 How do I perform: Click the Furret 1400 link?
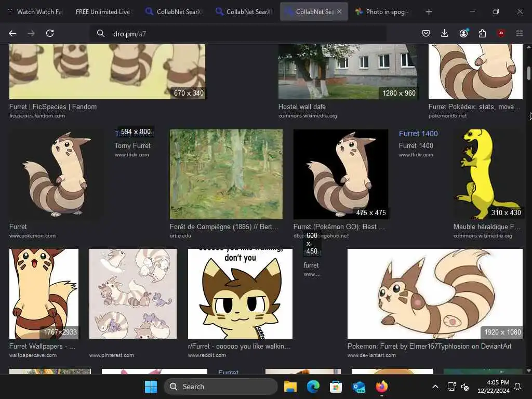coord(418,134)
